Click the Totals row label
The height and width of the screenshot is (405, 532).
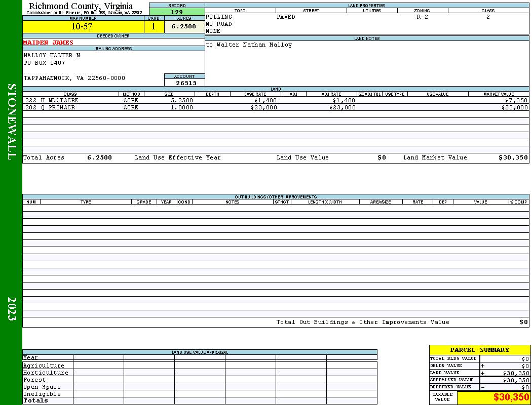point(35,400)
